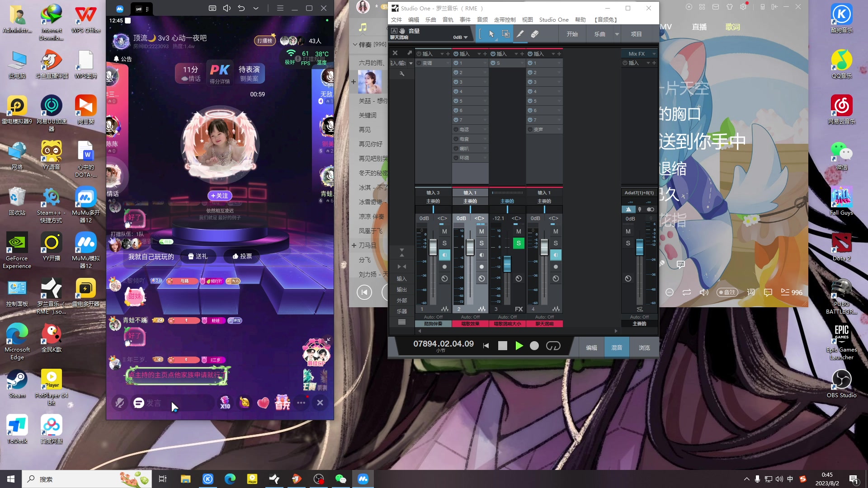The width and height of the screenshot is (868, 488).
Task: Open WeChat from the taskbar
Action: coord(340,479)
